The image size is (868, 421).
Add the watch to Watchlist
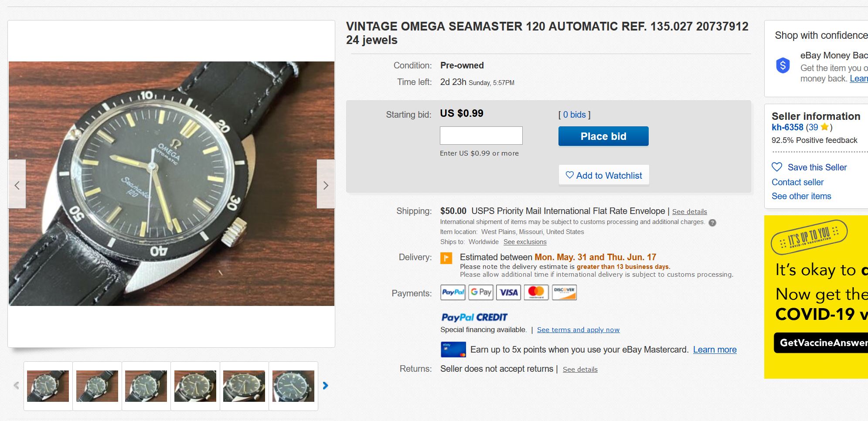[604, 175]
